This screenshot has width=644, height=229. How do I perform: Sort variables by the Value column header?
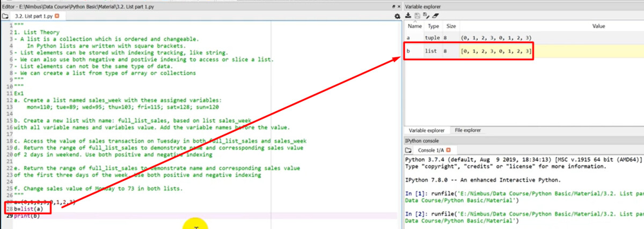point(598,26)
